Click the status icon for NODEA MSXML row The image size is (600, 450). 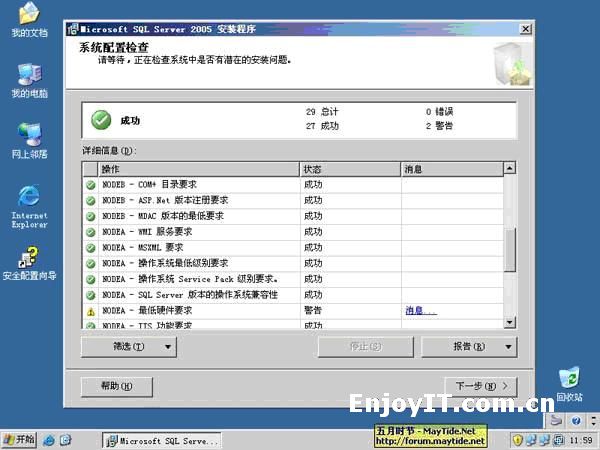click(91, 248)
